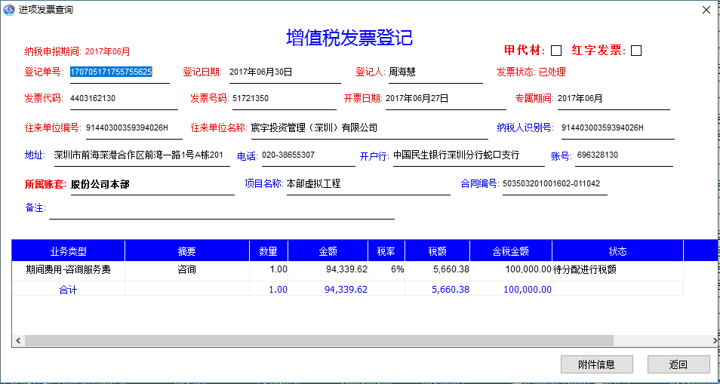
Task: Click the horizontal scrollbar thumb
Action: [x=319, y=340]
